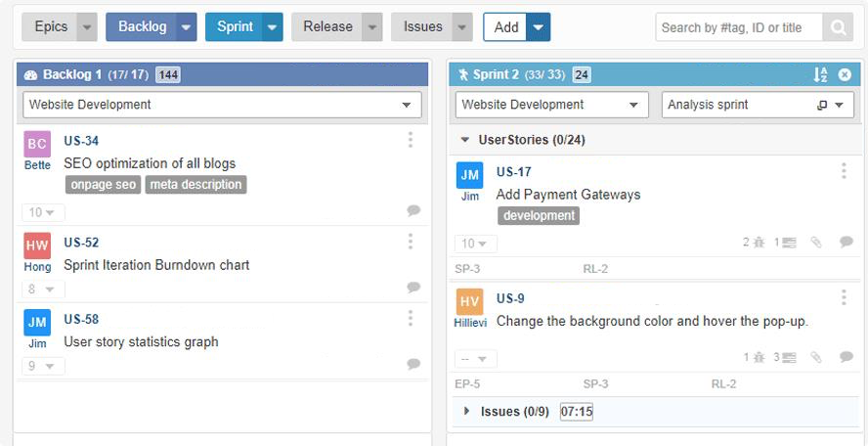Switch to the Epics tab
This screenshot has height=446, width=868.
(x=51, y=27)
